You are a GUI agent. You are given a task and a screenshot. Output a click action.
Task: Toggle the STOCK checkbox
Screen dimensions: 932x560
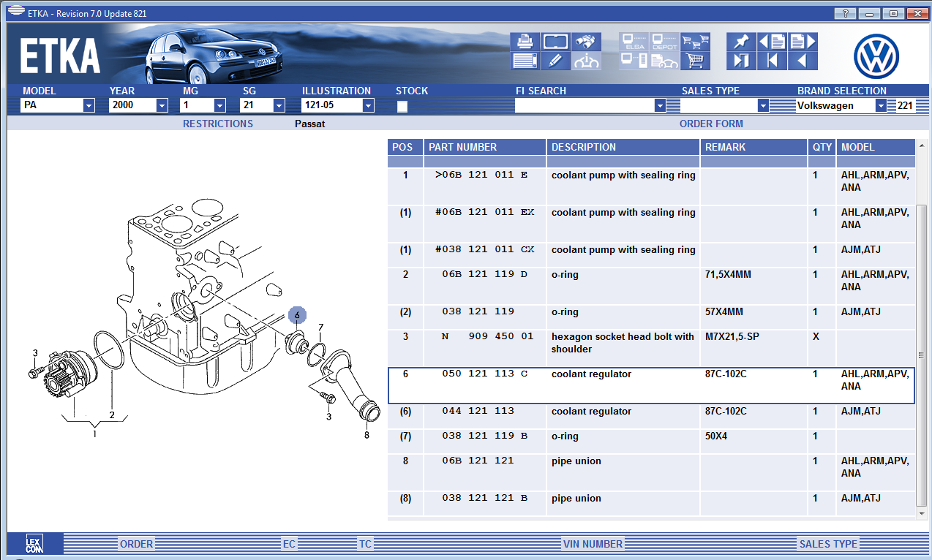point(402,106)
